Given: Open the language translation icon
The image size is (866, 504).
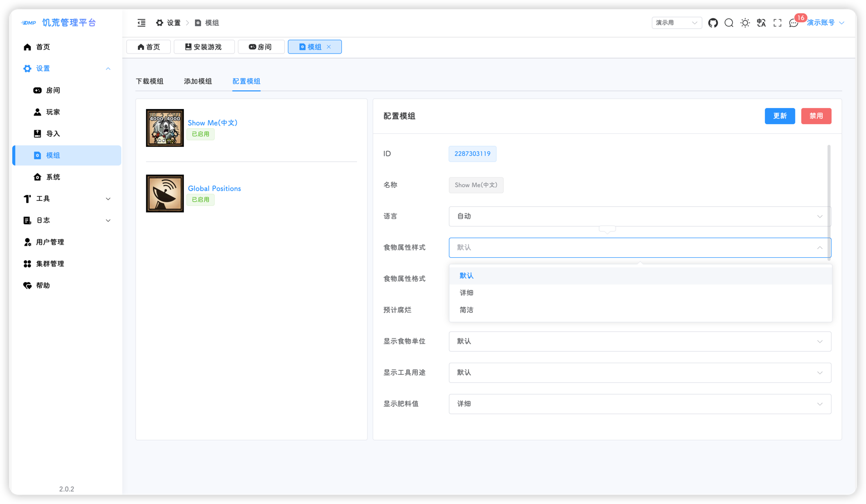Looking at the screenshot, I should point(761,23).
